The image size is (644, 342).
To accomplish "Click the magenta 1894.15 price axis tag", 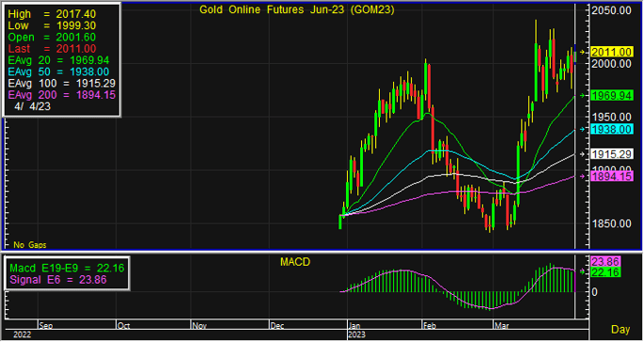I will click(611, 176).
